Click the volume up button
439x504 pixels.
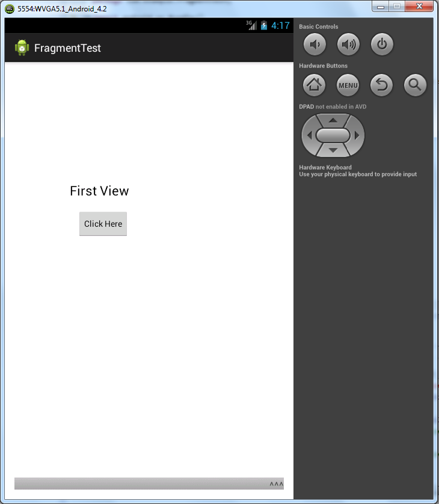pyautogui.click(x=348, y=45)
